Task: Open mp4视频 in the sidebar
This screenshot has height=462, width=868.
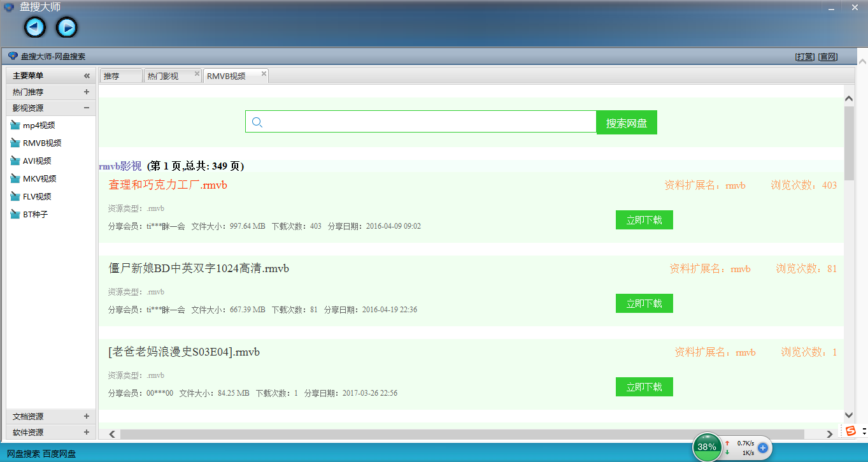Action: tap(39, 126)
